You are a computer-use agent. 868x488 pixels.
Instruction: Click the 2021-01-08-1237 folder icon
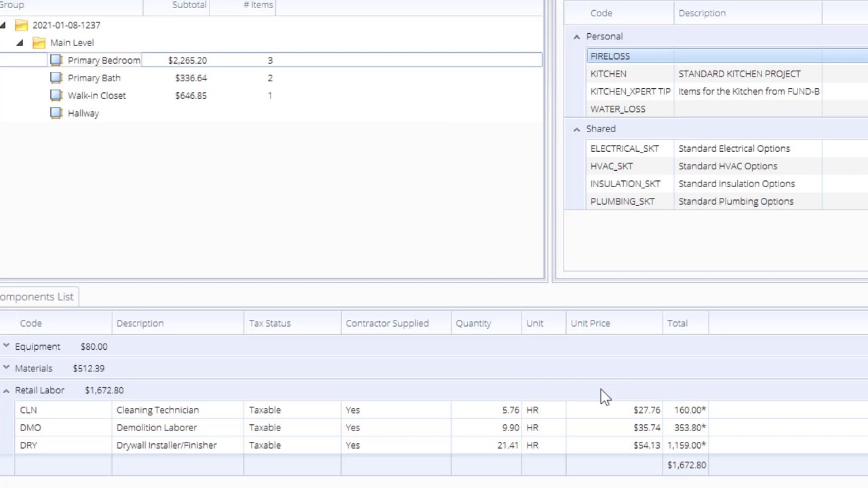(22, 25)
